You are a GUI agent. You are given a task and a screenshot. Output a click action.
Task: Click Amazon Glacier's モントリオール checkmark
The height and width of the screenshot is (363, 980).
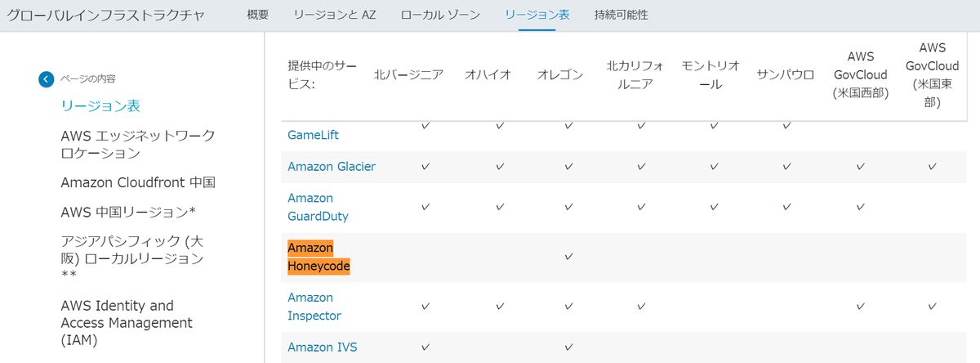tap(714, 166)
